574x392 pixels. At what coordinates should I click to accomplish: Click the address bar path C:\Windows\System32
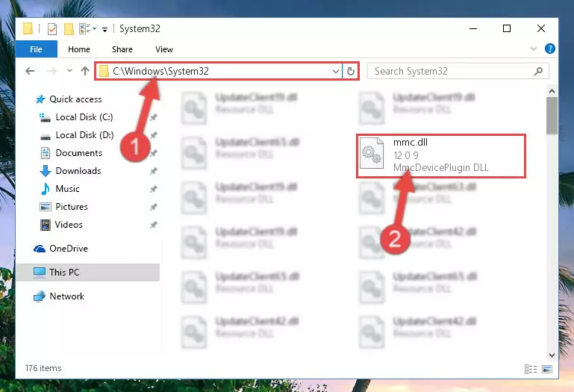coord(160,71)
